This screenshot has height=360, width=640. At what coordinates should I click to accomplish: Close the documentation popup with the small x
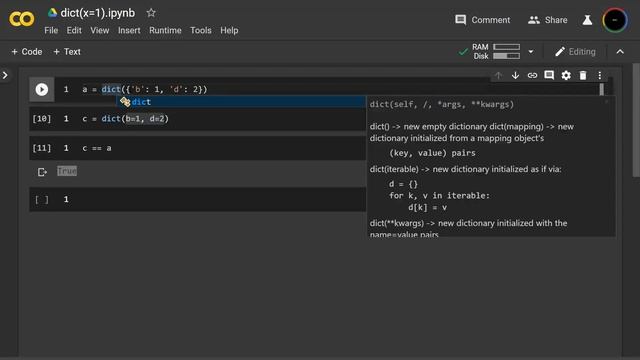click(607, 101)
